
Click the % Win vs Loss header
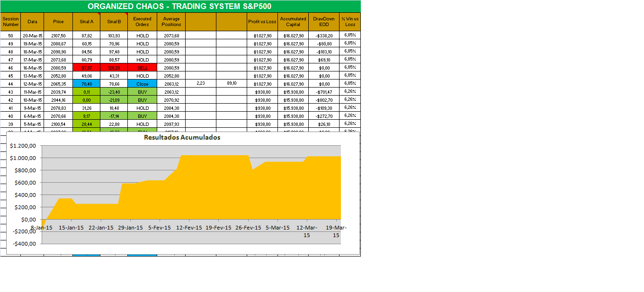click(x=350, y=22)
